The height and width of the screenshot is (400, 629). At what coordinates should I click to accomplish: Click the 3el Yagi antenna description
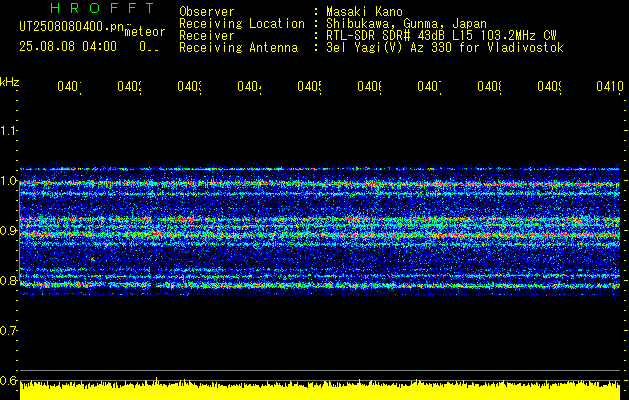coord(445,48)
